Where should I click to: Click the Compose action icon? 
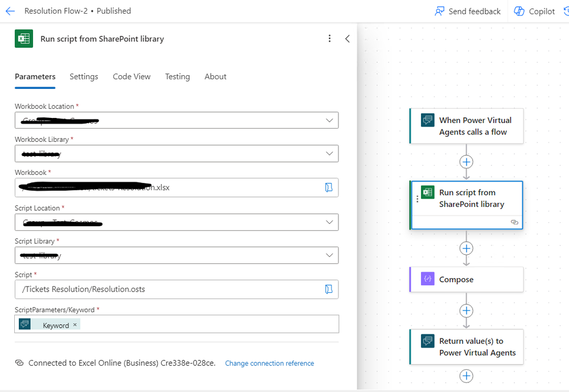tap(427, 280)
